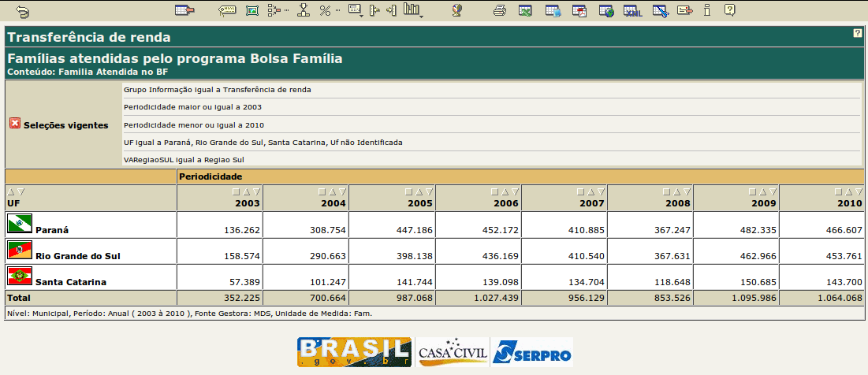The image size is (868, 375).
Task: Click the Brasil gov.br banner
Action: click(354, 352)
